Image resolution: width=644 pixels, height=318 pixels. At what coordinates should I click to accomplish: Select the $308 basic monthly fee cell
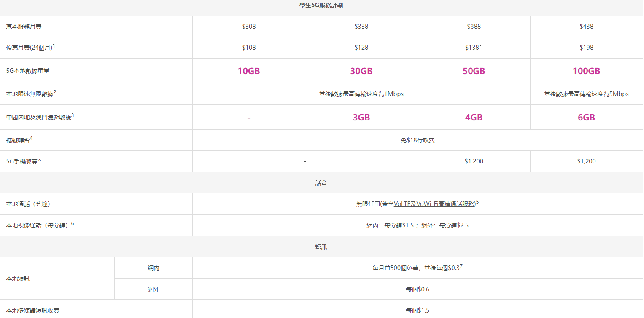tap(249, 27)
